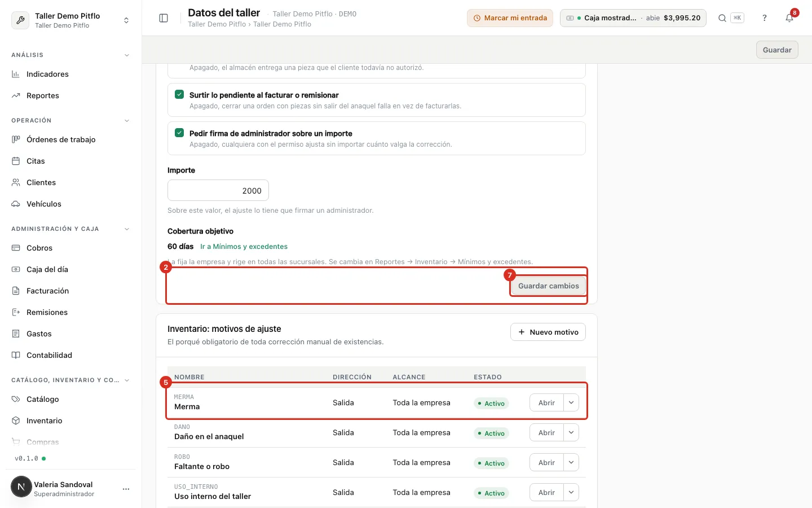The width and height of the screenshot is (812, 508).
Task: Open the Caja mostrador status pill
Action: (633, 18)
